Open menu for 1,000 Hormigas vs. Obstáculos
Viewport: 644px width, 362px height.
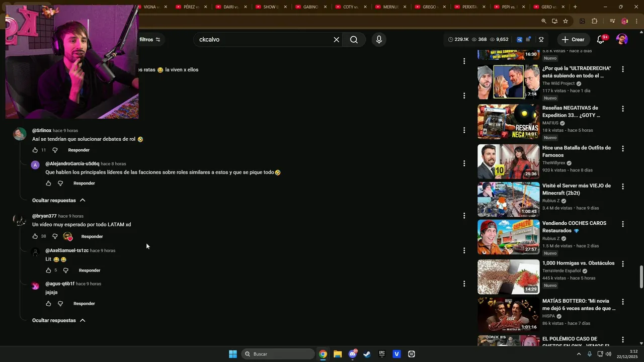(623, 264)
